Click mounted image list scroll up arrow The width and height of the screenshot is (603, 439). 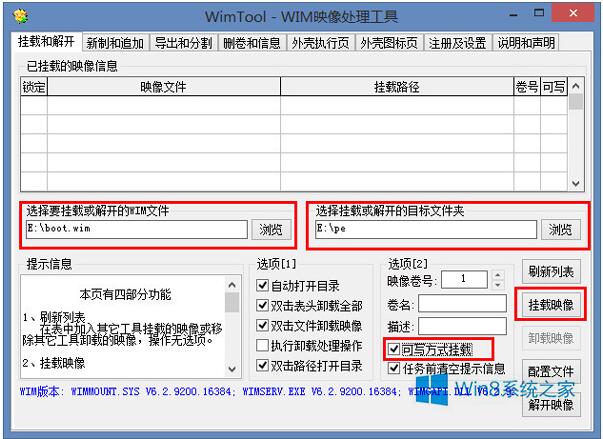[x=576, y=86]
